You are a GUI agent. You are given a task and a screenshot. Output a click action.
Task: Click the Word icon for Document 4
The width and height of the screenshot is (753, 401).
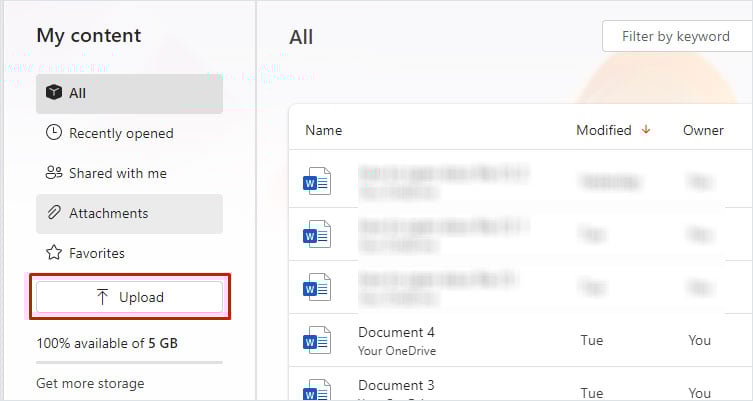[316, 340]
